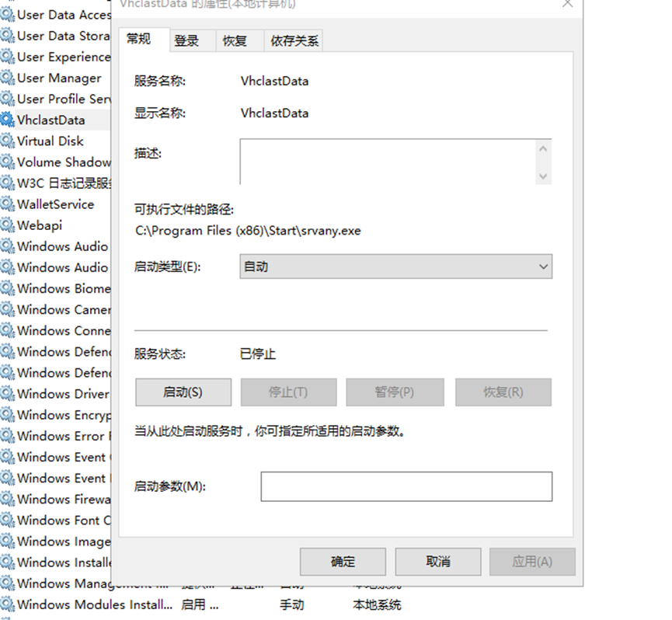Screen dimensions: 672x620
Task: Click the Windows Error Reporting gear icon
Action: point(7,435)
